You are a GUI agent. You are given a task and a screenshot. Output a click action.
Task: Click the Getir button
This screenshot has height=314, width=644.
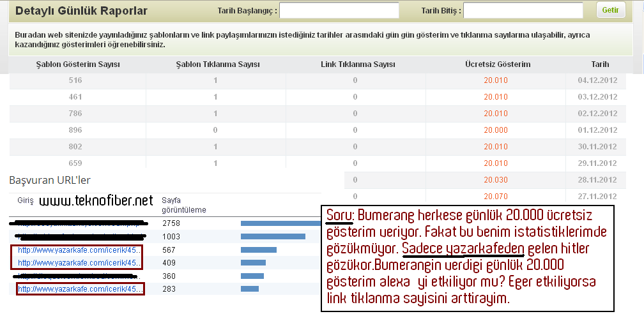pyautogui.click(x=611, y=10)
